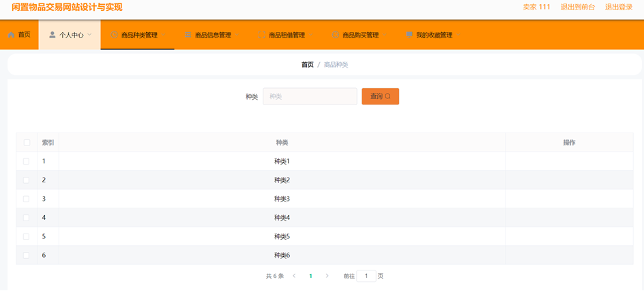This screenshot has width=644, height=293.
Task: Check the checkbox for row 种类1
Action: coord(27,161)
